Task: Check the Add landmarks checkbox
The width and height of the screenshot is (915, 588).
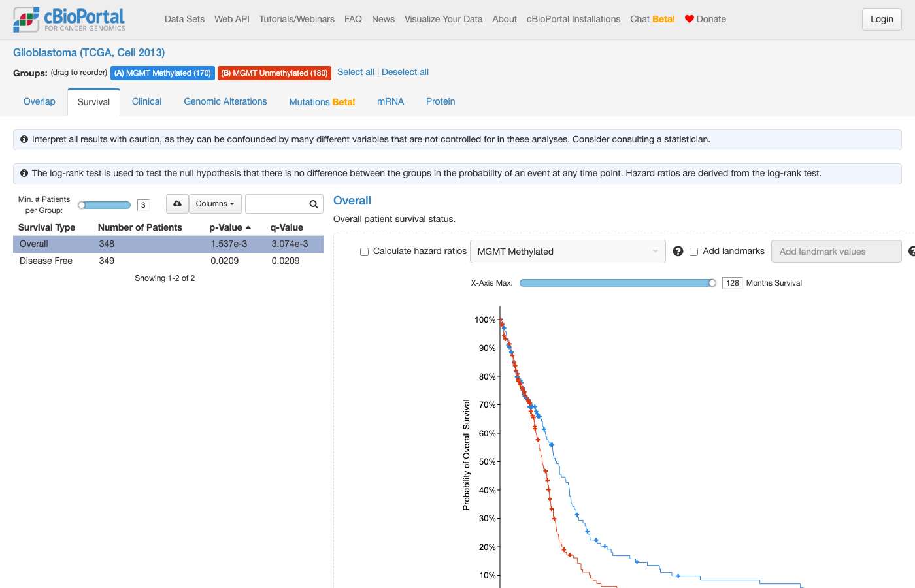Action: 694,252
